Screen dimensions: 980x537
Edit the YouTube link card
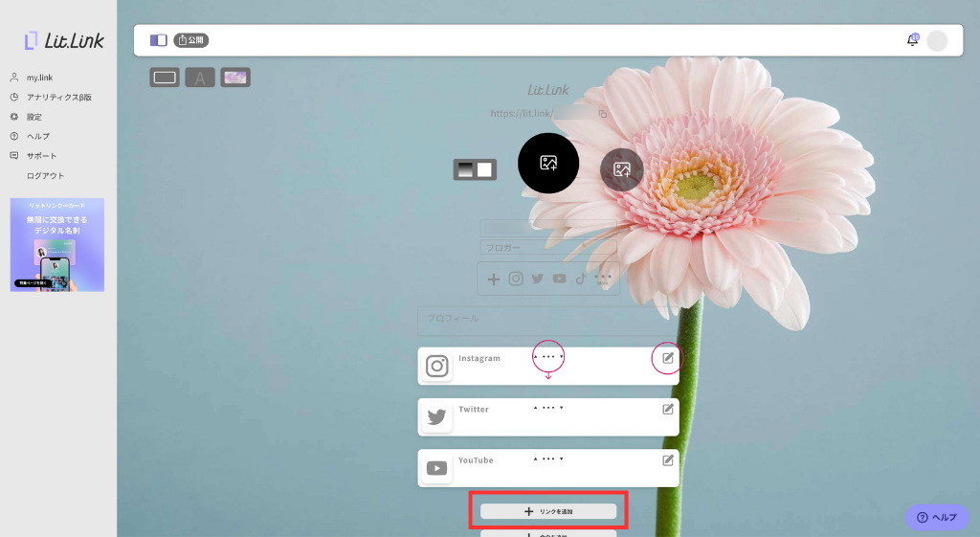(x=667, y=460)
